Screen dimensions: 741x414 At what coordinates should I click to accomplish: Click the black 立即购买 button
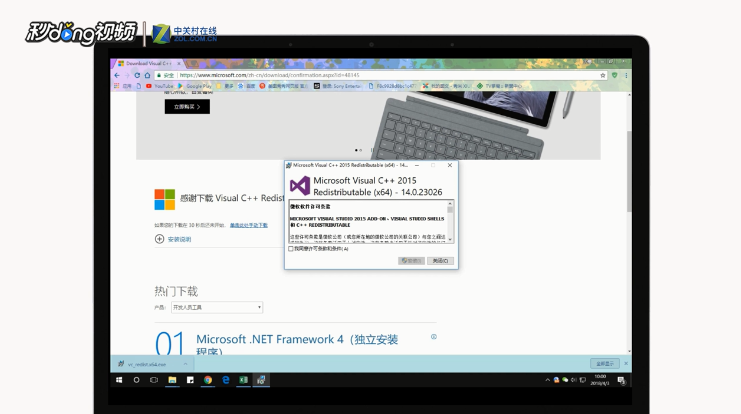[x=187, y=107]
